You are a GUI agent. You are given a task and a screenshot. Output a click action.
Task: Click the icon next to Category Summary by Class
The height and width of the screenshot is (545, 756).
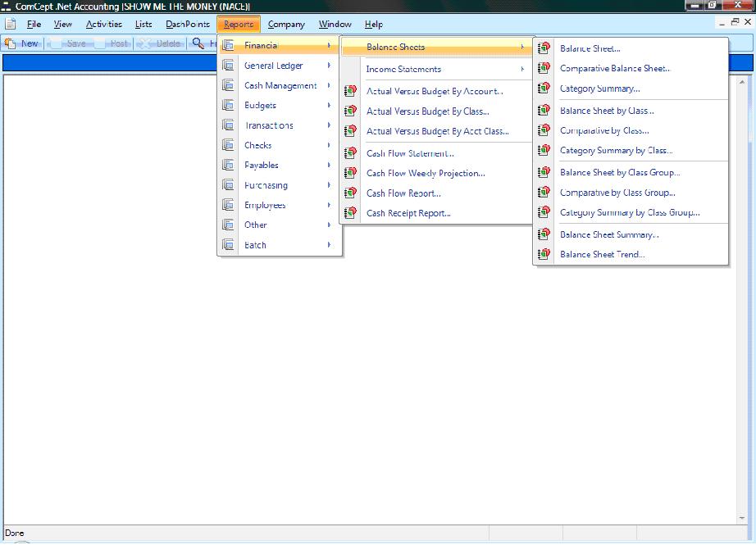(544, 151)
